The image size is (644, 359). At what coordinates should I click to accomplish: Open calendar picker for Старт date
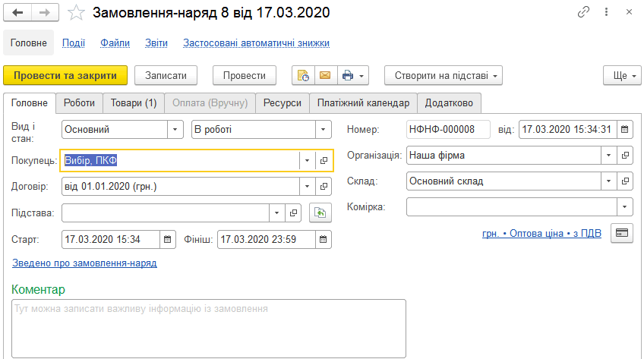(168, 239)
